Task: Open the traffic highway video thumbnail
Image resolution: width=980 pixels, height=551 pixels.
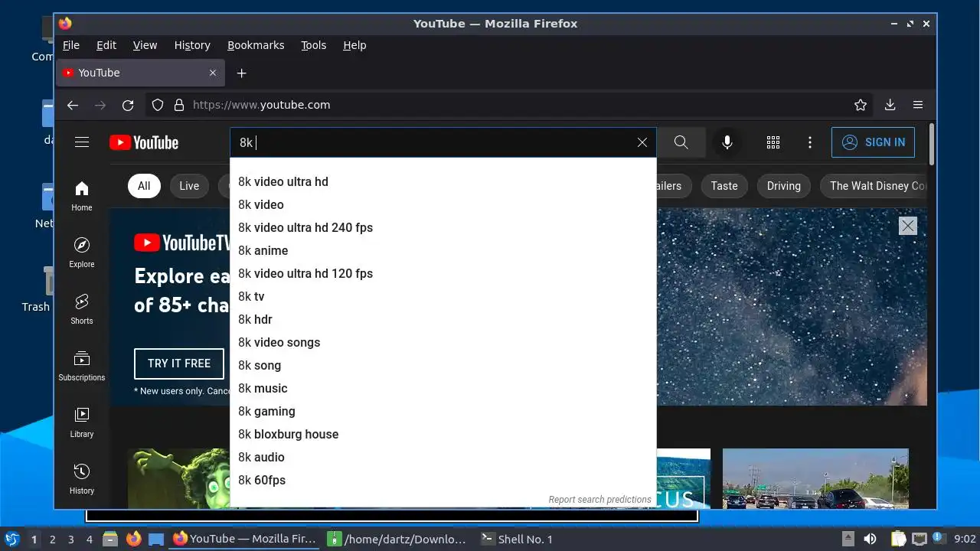Action: [x=815, y=478]
